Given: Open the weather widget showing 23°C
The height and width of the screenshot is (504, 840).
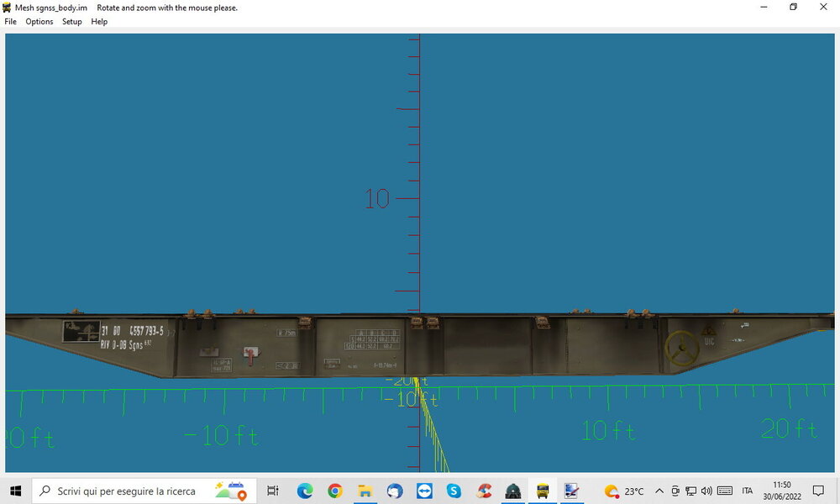Looking at the screenshot, I should (x=623, y=491).
